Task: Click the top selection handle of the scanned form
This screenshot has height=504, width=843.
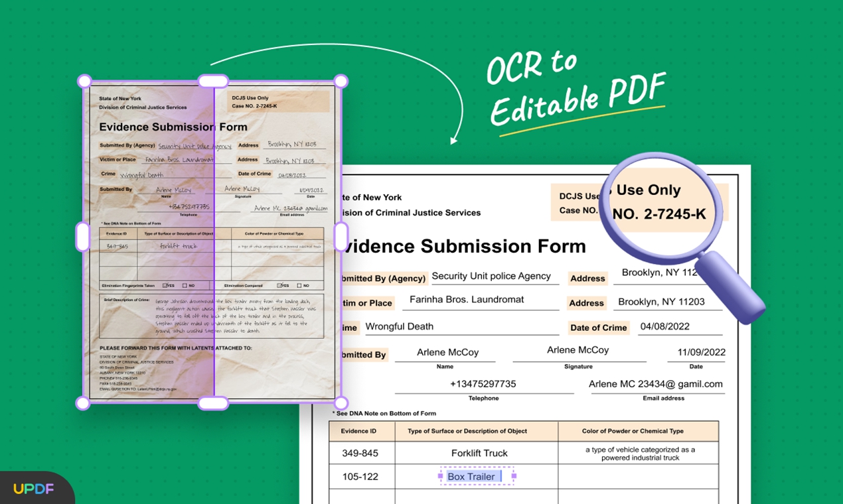Action: (x=213, y=80)
